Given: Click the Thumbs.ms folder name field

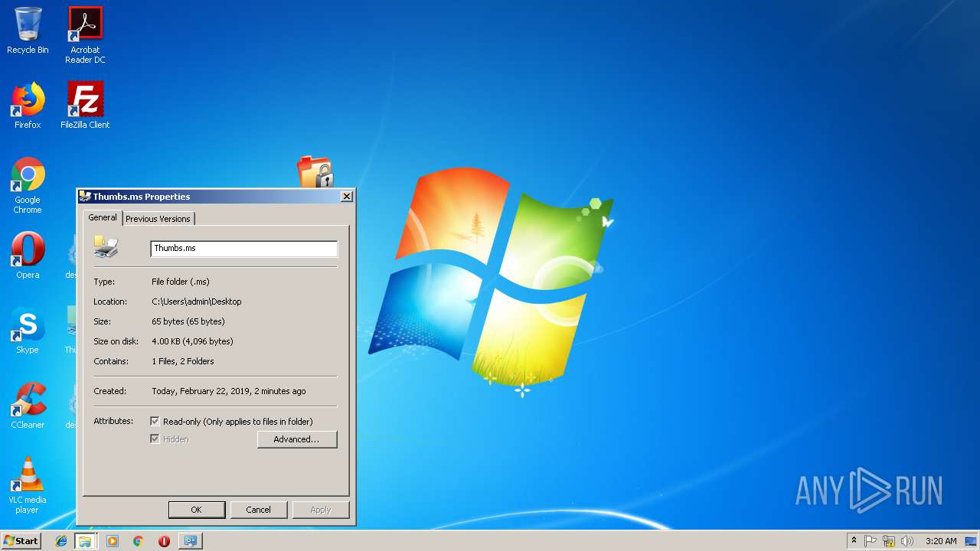Looking at the screenshot, I should 244,248.
